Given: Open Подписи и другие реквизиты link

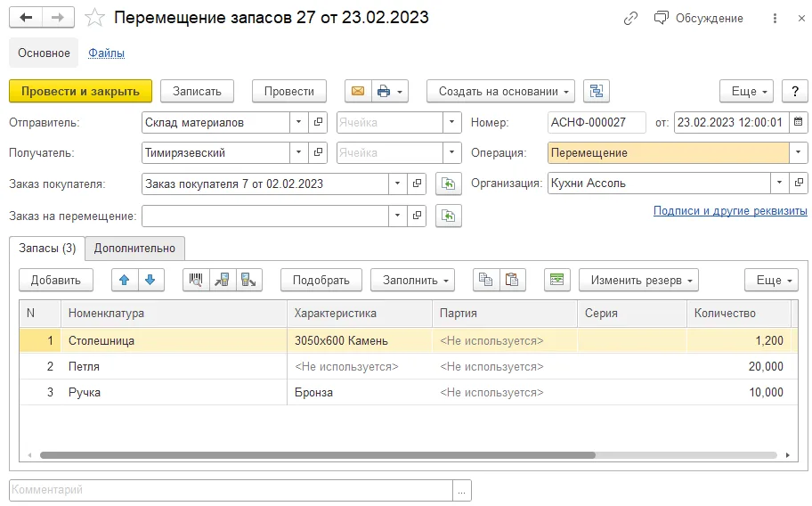Looking at the screenshot, I should click(x=730, y=211).
